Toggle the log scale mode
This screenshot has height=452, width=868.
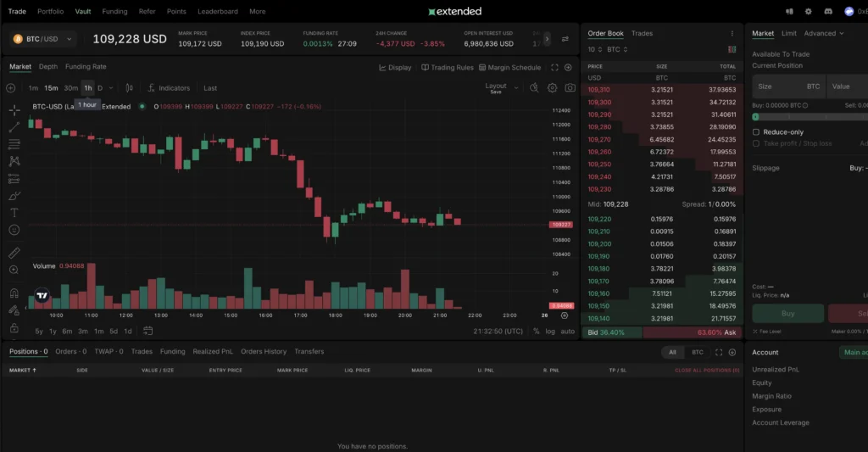pyautogui.click(x=549, y=332)
